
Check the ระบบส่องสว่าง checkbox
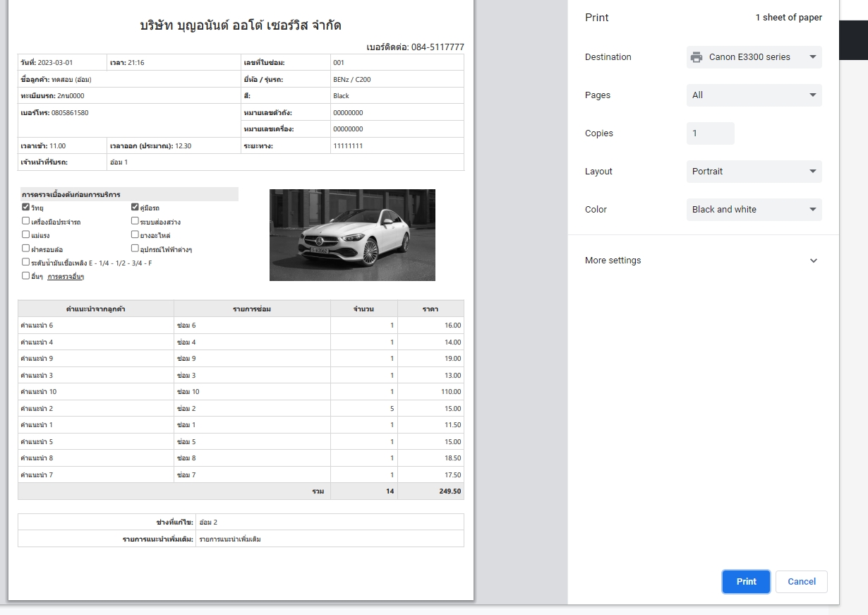tap(135, 221)
